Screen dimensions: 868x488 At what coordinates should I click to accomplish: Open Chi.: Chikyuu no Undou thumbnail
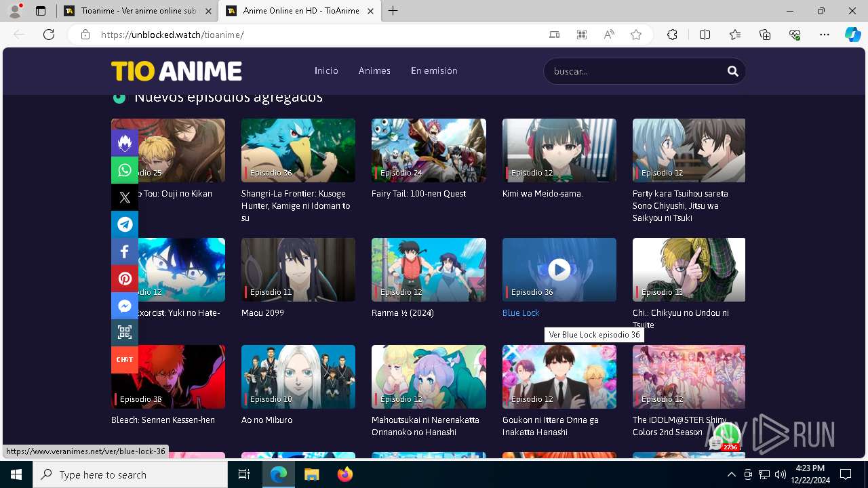[x=689, y=270]
